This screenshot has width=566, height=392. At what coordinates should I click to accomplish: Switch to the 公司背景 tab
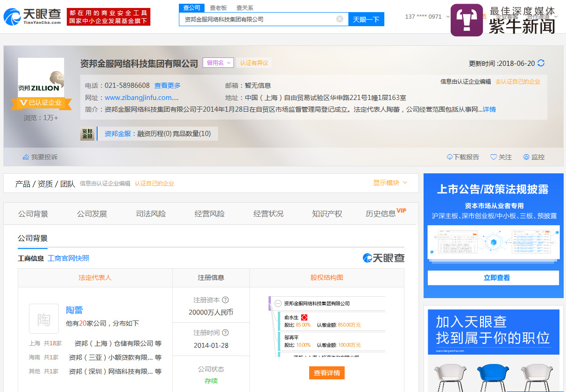[x=33, y=214]
